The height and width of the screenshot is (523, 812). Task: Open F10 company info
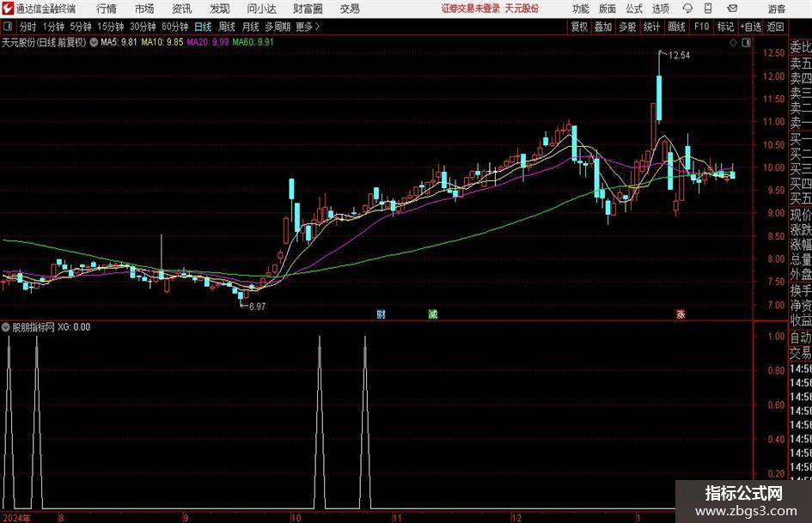[x=701, y=27]
